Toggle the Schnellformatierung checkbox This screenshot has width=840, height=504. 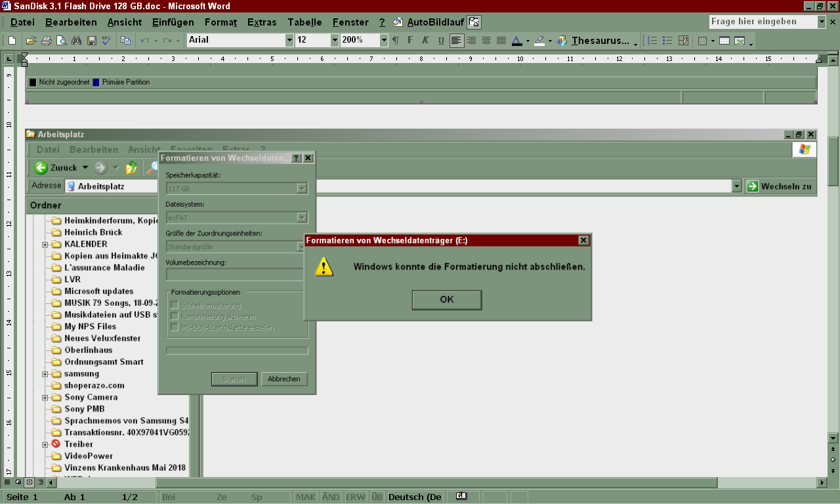click(175, 305)
